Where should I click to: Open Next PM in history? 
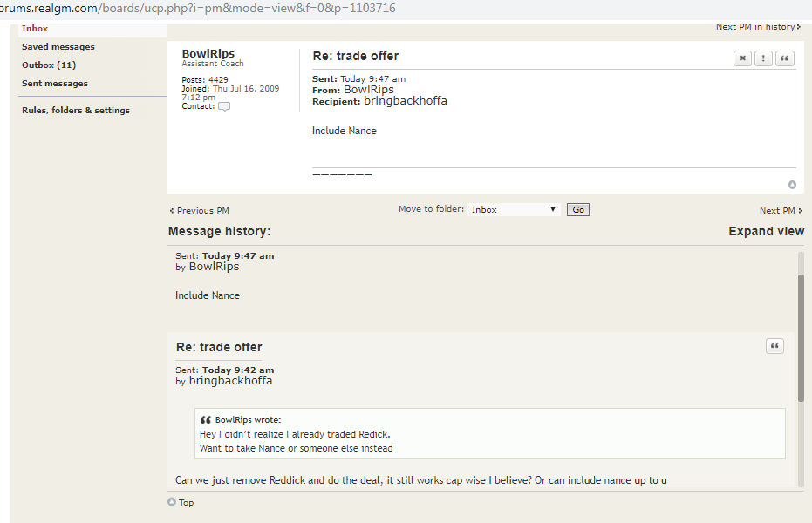758,27
